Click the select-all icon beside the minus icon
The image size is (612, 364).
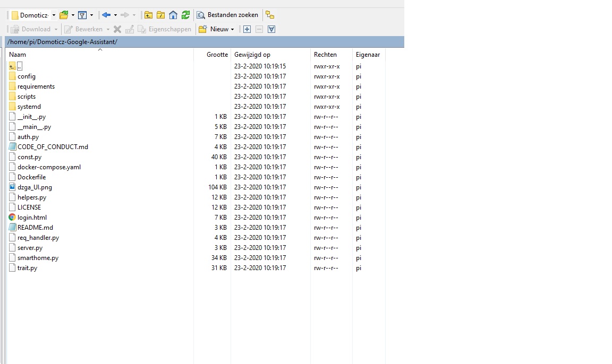point(271,29)
